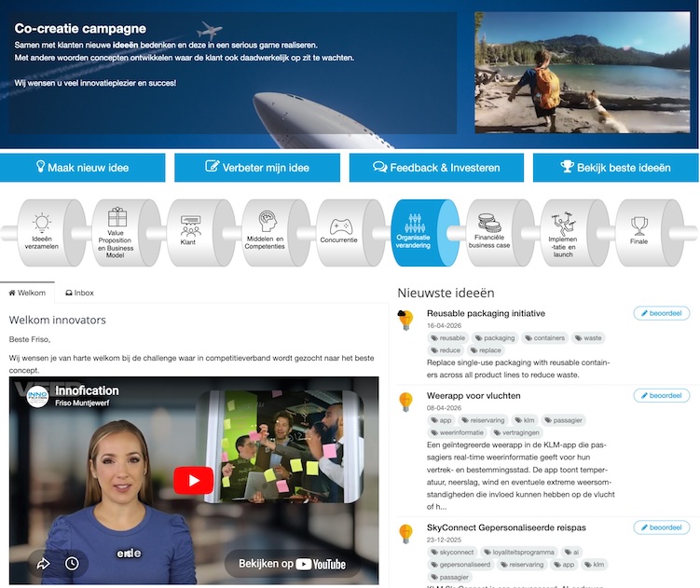Open the Finale trophy stage
Viewport: 700px width, 588px height.
638,232
